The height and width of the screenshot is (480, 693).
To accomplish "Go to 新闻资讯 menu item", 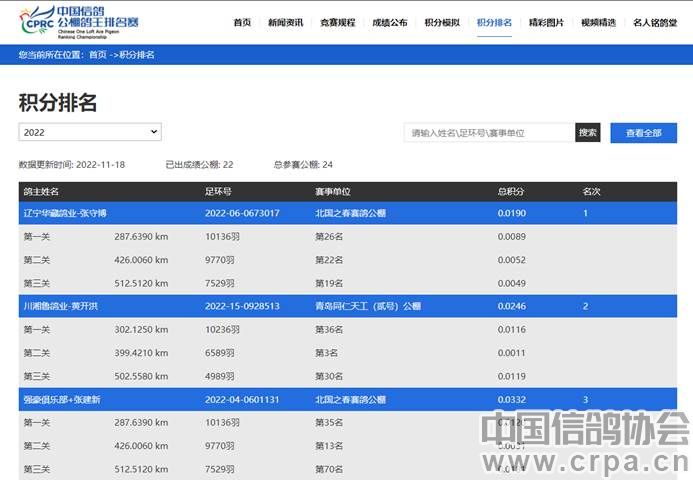I will click(285, 21).
